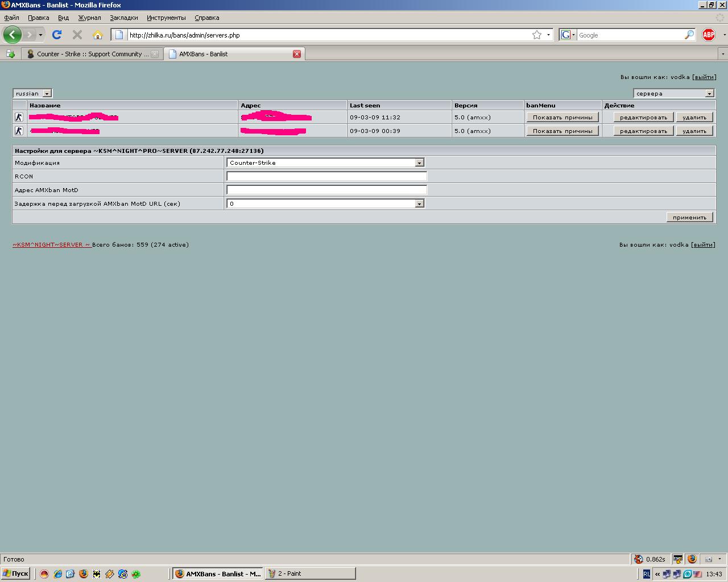Click the RU language indicator in tray
The image size is (728, 582).
[647, 574]
